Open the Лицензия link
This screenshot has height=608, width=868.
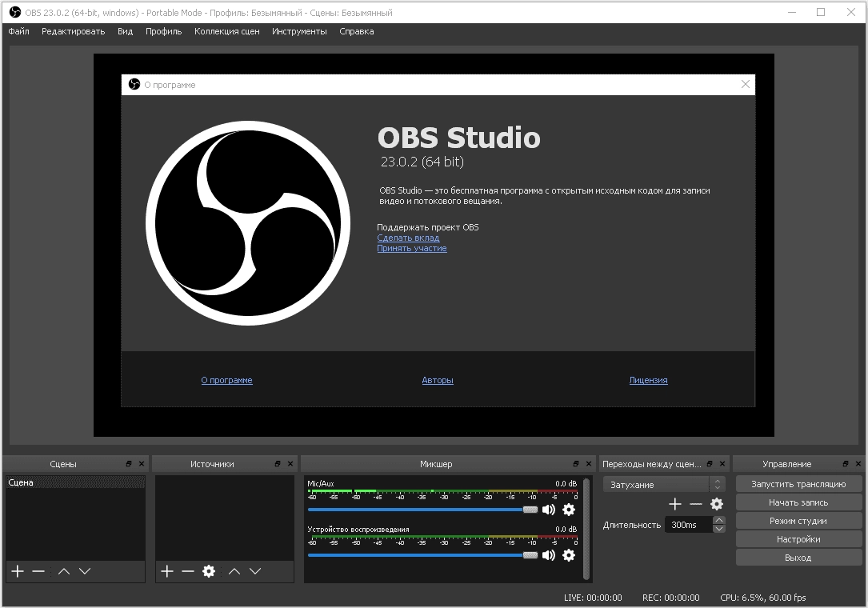(x=648, y=380)
